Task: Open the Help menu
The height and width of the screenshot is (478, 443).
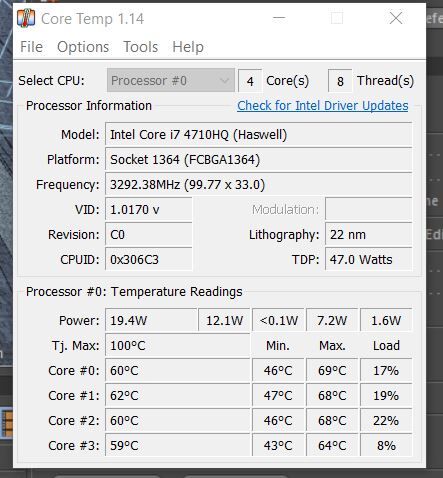Action: pos(188,47)
